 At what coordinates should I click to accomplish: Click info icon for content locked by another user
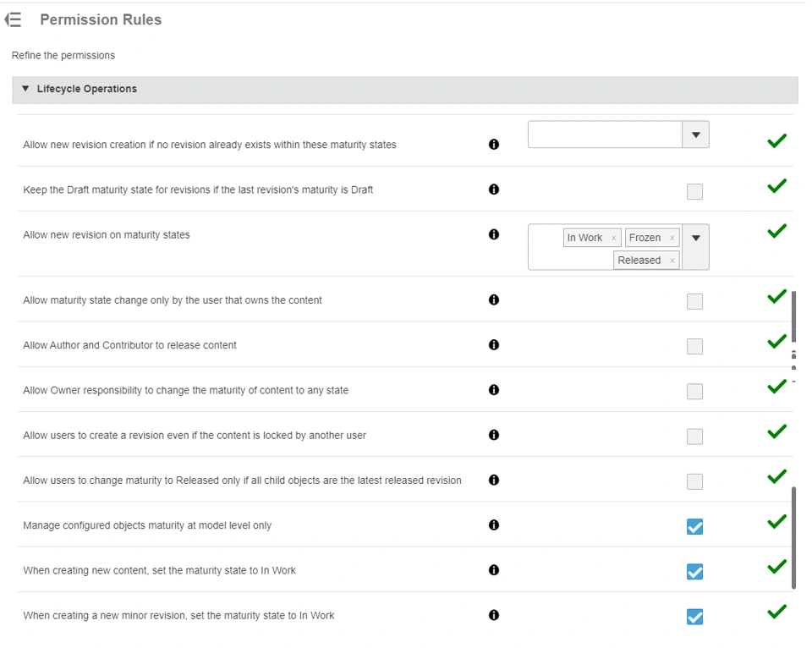494,435
